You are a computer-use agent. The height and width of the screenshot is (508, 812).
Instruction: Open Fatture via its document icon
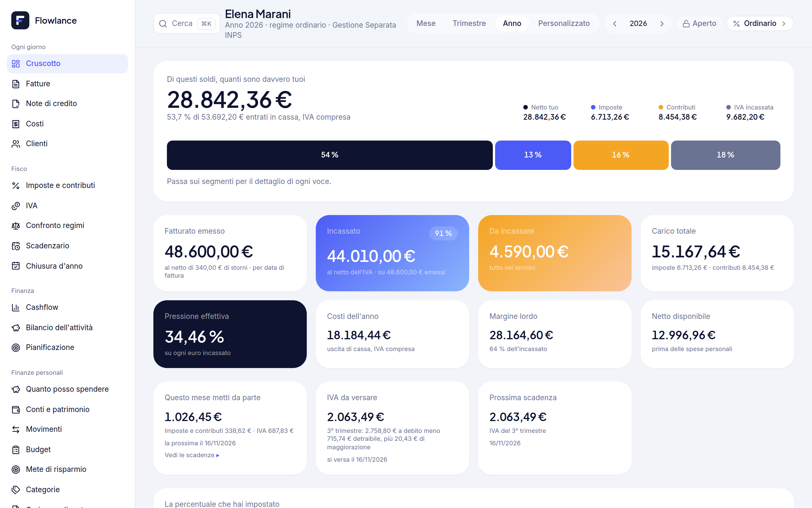16,84
